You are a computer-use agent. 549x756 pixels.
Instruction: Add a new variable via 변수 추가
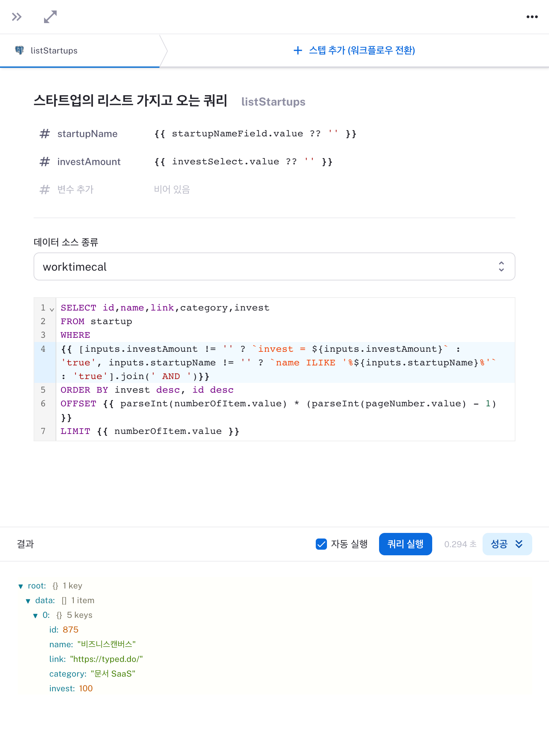click(76, 190)
